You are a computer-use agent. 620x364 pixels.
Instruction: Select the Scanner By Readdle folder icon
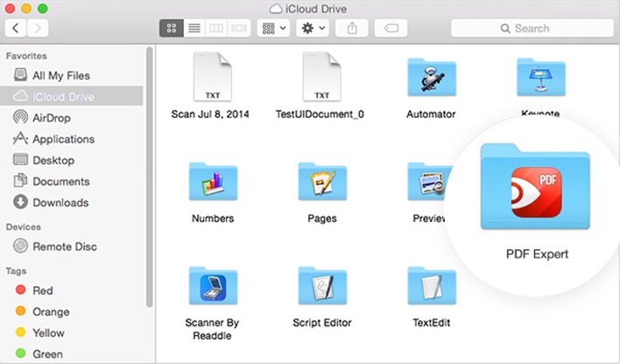click(213, 285)
